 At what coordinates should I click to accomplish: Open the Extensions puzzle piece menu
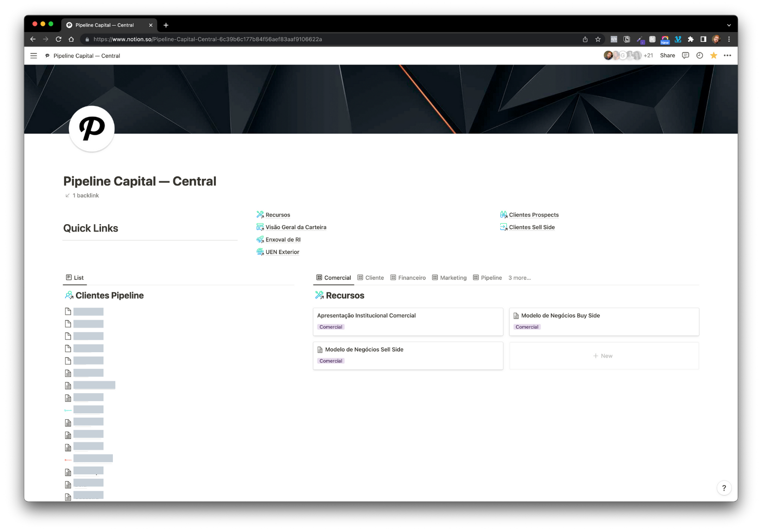[x=691, y=39]
